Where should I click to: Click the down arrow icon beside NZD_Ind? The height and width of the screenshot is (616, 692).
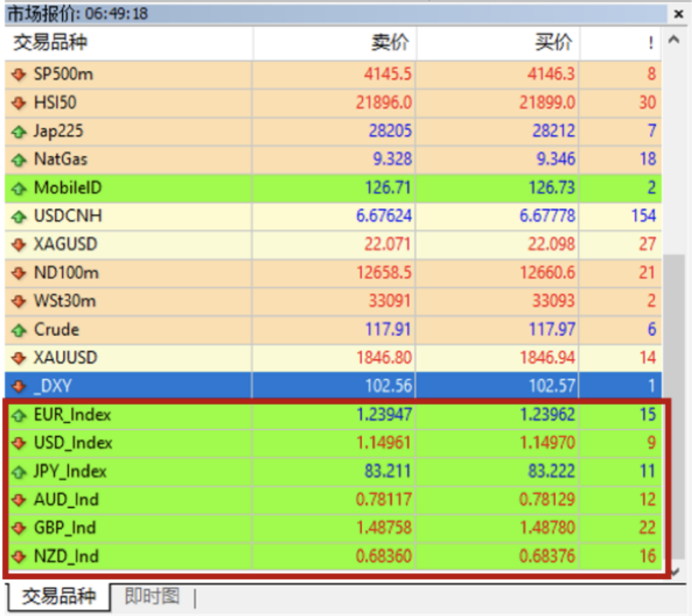tap(19, 557)
